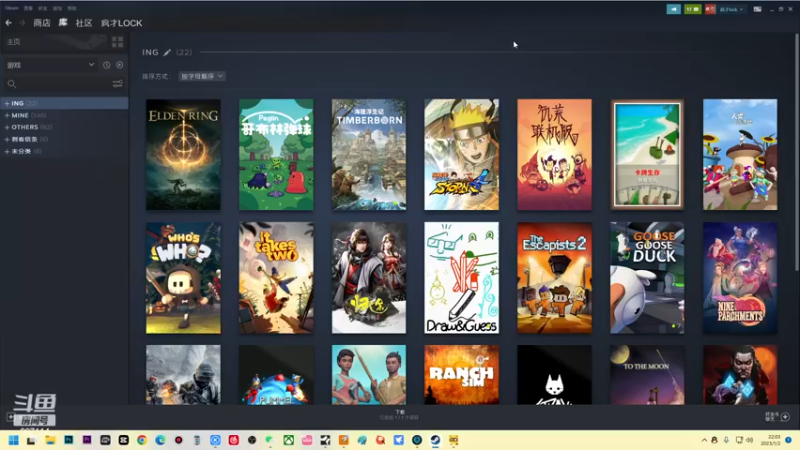The height and width of the screenshot is (450, 800).
Task: Toggle ready-to-play filter icon
Action: point(119,65)
